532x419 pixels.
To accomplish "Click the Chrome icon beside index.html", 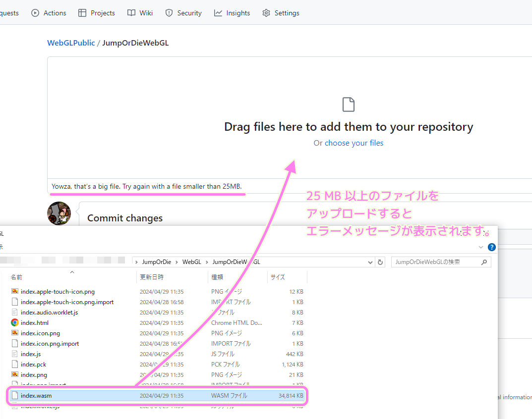I will click(x=15, y=322).
